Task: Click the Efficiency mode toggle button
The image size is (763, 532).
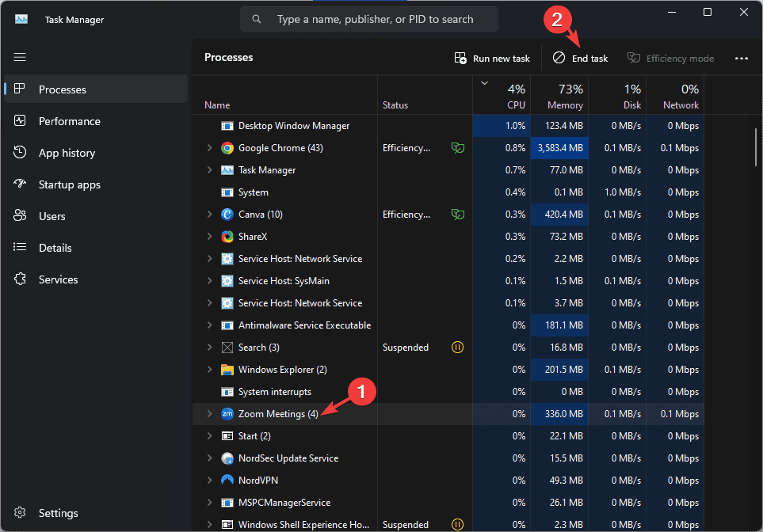Action: [x=670, y=58]
